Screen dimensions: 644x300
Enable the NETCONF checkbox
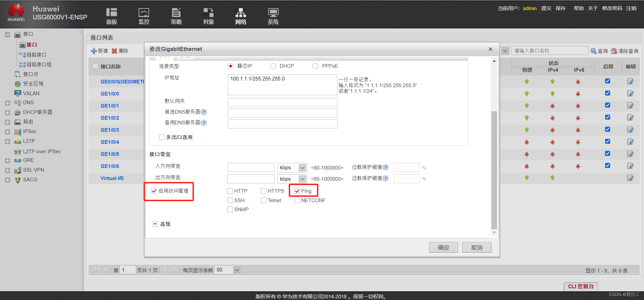297,200
